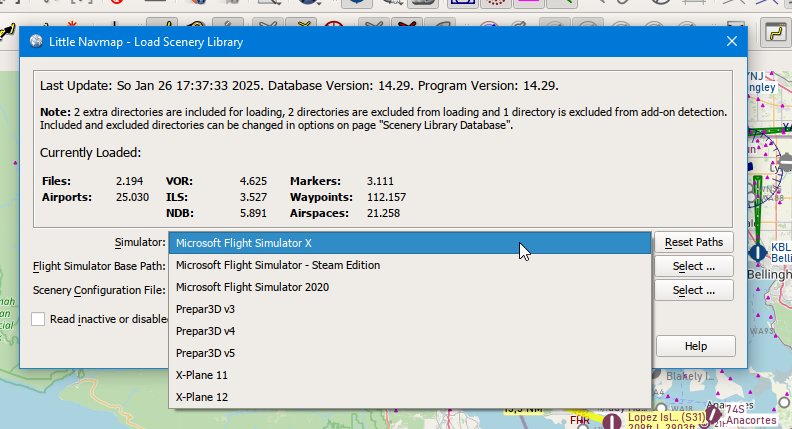Click the Airspaces count 21.258
792x429 pixels.
[383, 213]
